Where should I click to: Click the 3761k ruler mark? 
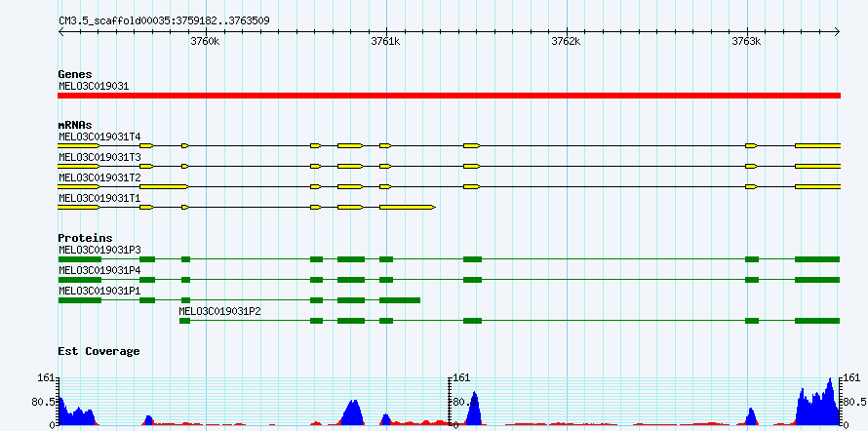point(385,41)
